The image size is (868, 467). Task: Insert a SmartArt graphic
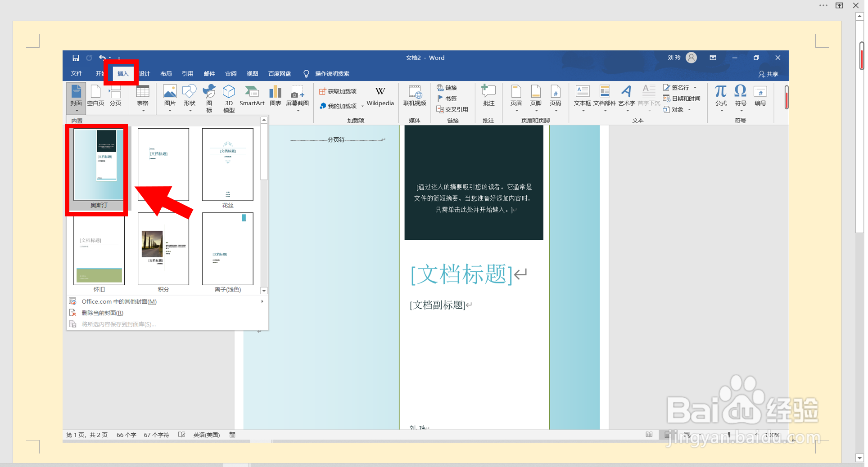coord(252,96)
